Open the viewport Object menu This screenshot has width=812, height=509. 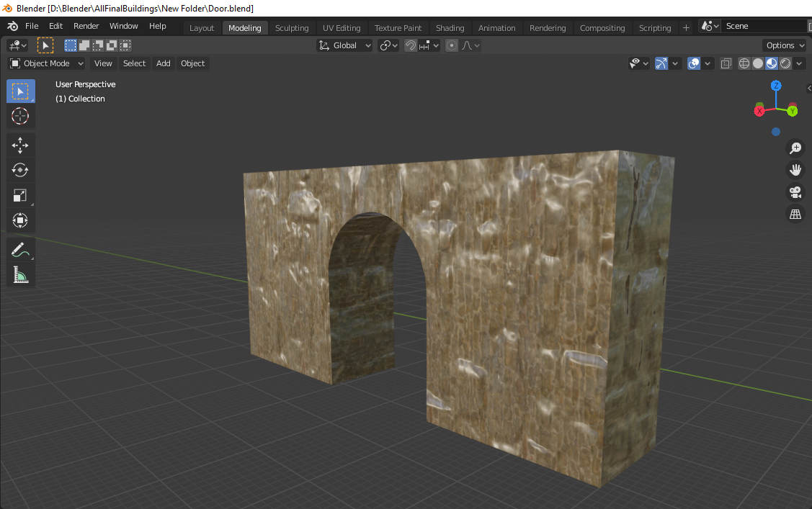(x=192, y=63)
